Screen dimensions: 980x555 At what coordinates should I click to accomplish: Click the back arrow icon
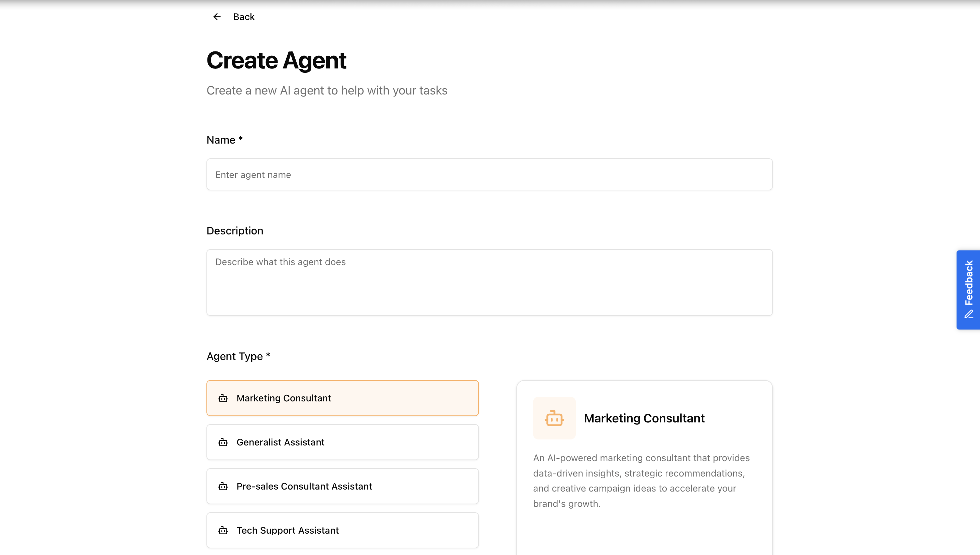pos(216,16)
